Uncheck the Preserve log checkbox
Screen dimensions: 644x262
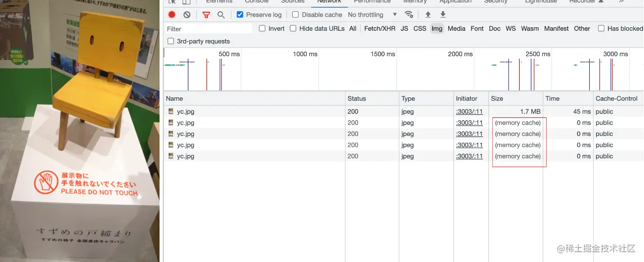coord(240,15)
